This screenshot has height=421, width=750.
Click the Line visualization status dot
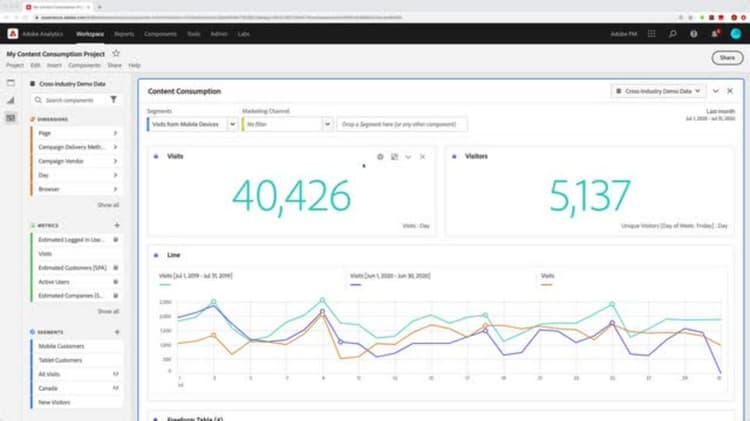coord(156,255)
